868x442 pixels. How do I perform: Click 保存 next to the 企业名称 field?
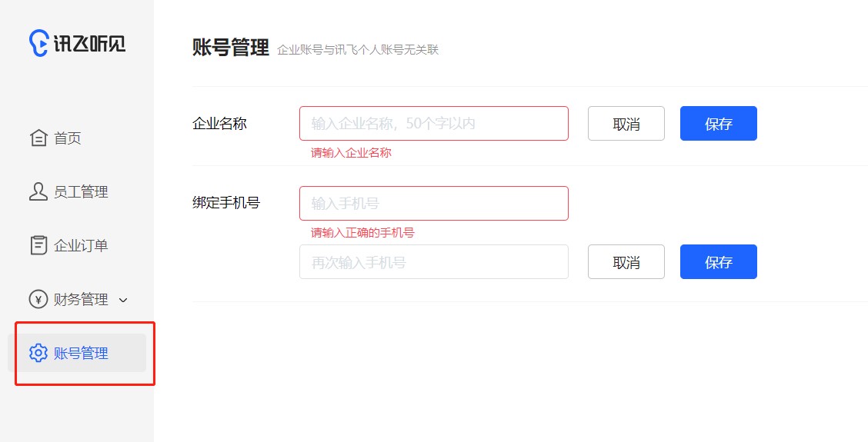[x=719, y=123]
